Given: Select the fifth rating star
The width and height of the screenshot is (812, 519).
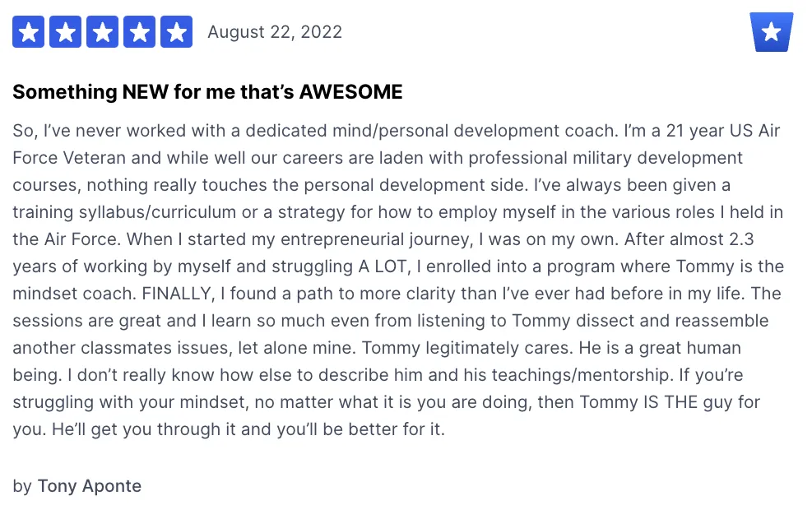Looking at the screenshot, I should [x=177, y=32].
